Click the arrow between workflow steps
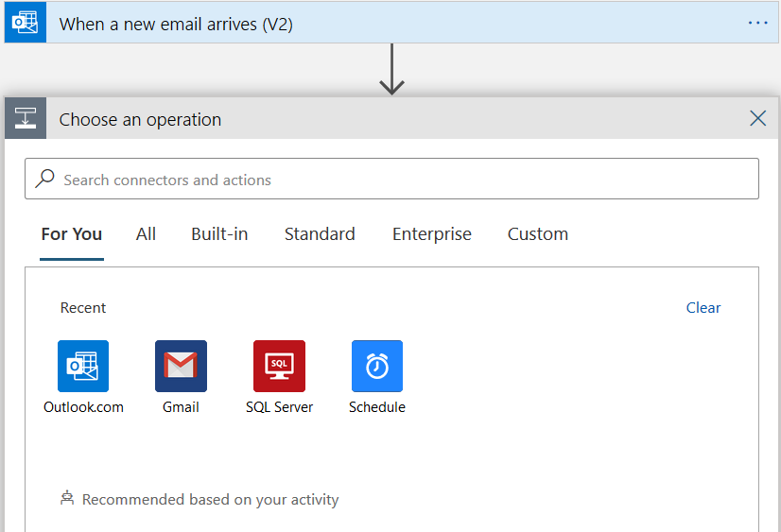The width and height of the screenshot is (781, 532). [x=391, y=71]
